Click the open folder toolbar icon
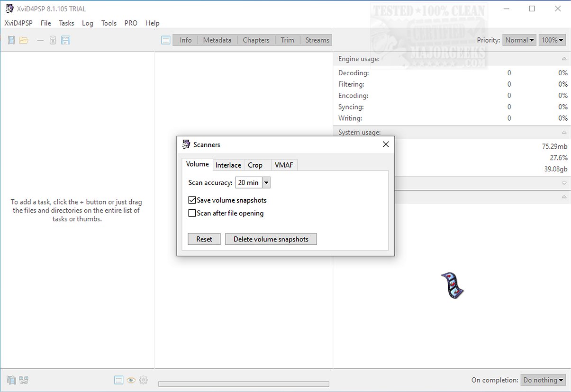The image size is (571, 392). tap(24, 40)
